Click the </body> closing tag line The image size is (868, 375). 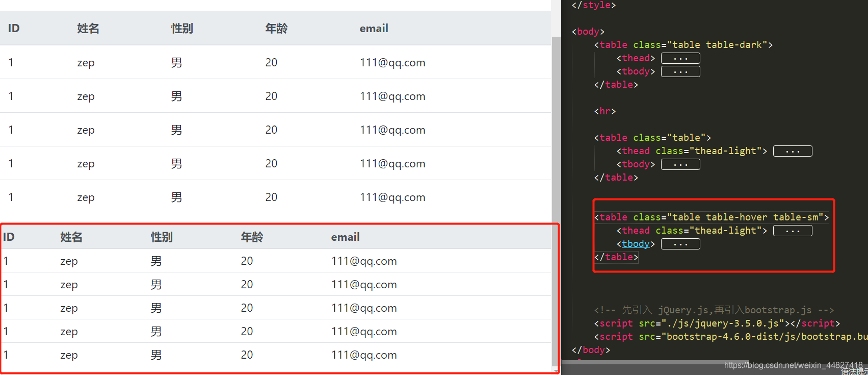pyautogui.click(x=591, y=350)
